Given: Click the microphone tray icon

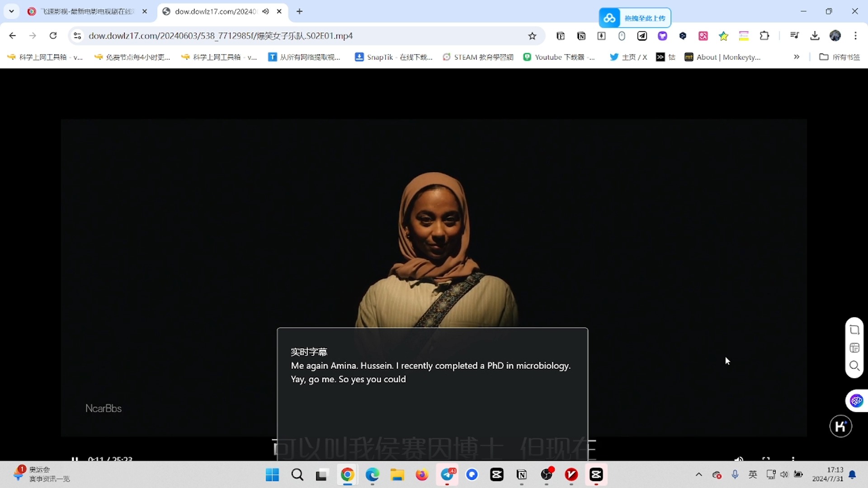Looking at the screenshot, I should [x=735, y=474].
